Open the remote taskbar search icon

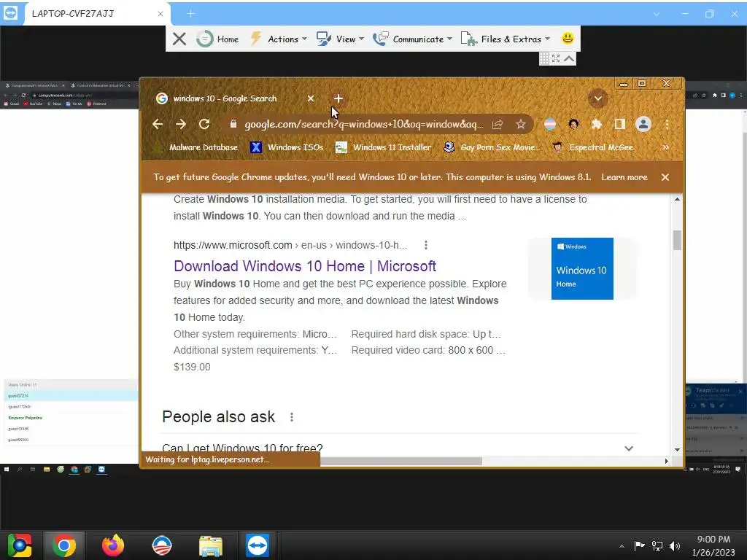(x=20, y=470)
